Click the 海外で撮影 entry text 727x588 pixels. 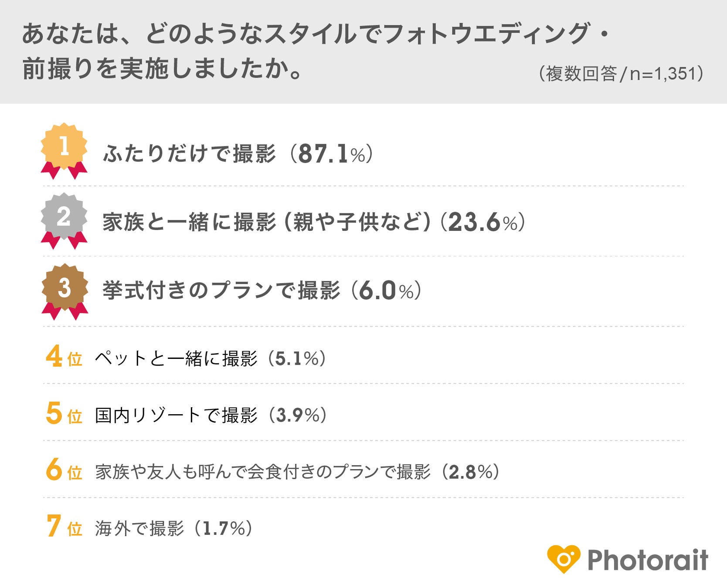(x=139, y=528)
